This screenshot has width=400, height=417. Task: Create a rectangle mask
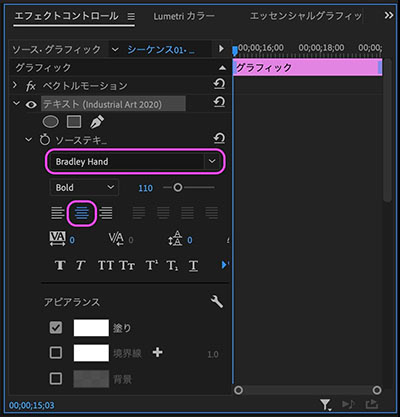click(74, 122)
